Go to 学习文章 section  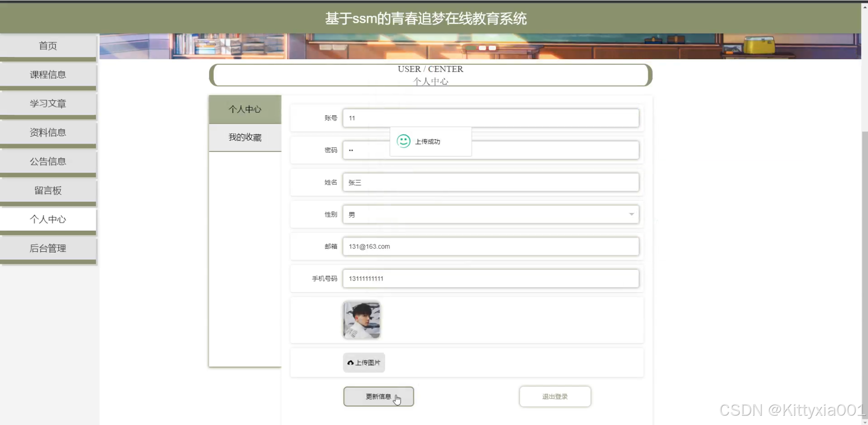(48, 104)
